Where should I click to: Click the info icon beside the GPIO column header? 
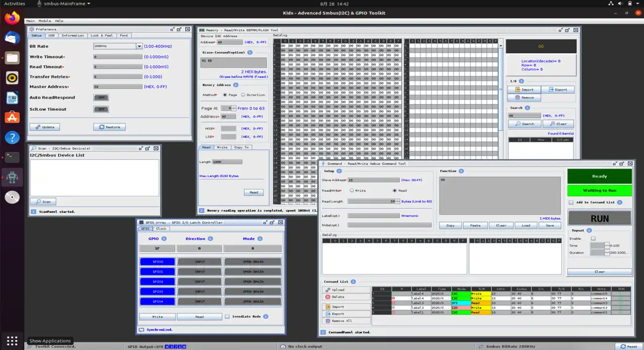point(164,239)
